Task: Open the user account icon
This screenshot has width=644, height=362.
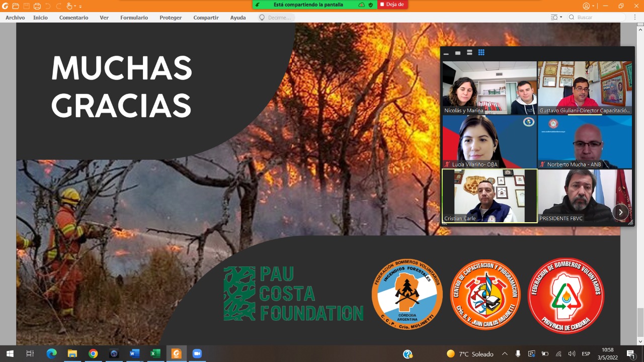Action: tap(586, 6)
